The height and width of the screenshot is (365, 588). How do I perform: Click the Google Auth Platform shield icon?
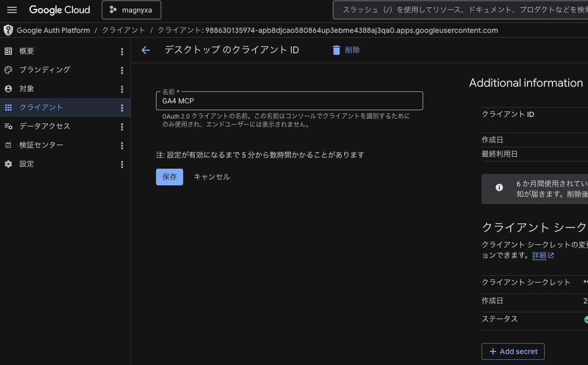8,30
